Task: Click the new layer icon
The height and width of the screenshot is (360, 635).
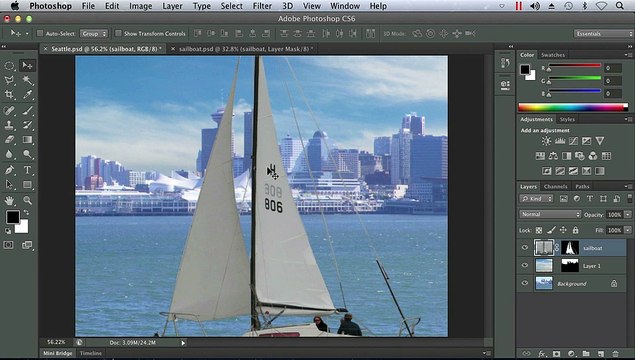Action: tap(601, 354)
